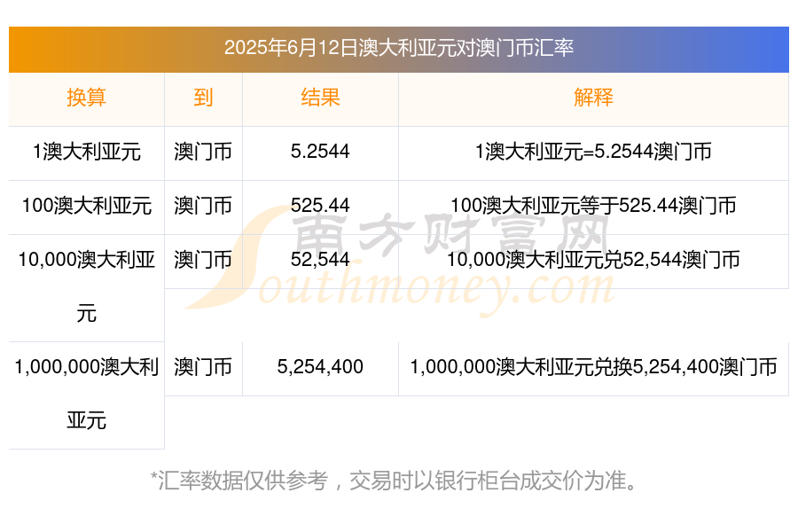Click explanation '1,000,000澳大利亚元兑换5,254,400澳门币'
This screenshot has height=532, width=798.
pos(593,366)
